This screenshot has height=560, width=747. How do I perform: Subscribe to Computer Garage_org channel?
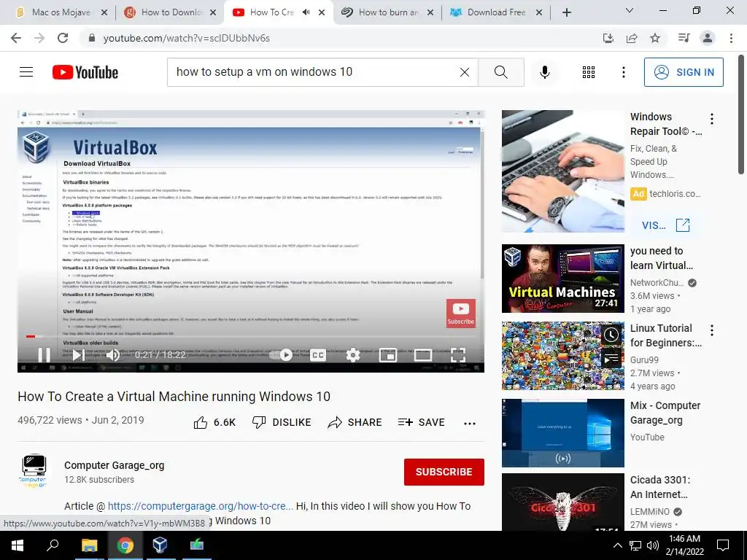(x=444, y=472)
